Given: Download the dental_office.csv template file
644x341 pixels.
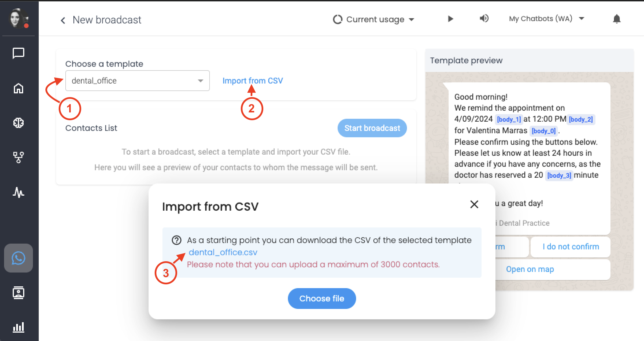Looking at the screenshot, I should tap(223, 252).
